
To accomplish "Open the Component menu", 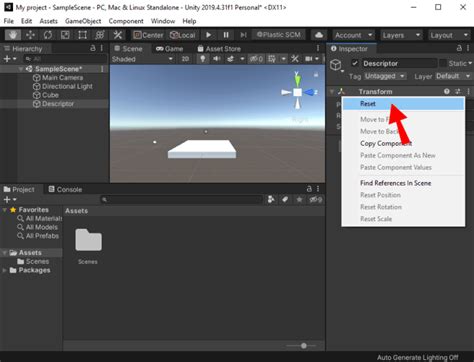I will tap(126, 21).
